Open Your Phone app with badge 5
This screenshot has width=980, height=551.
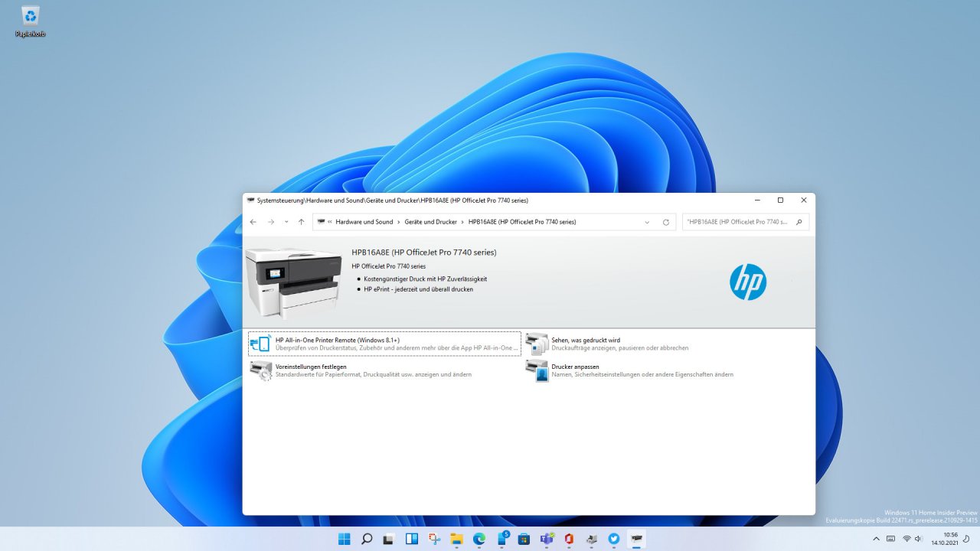pos(502,539)
